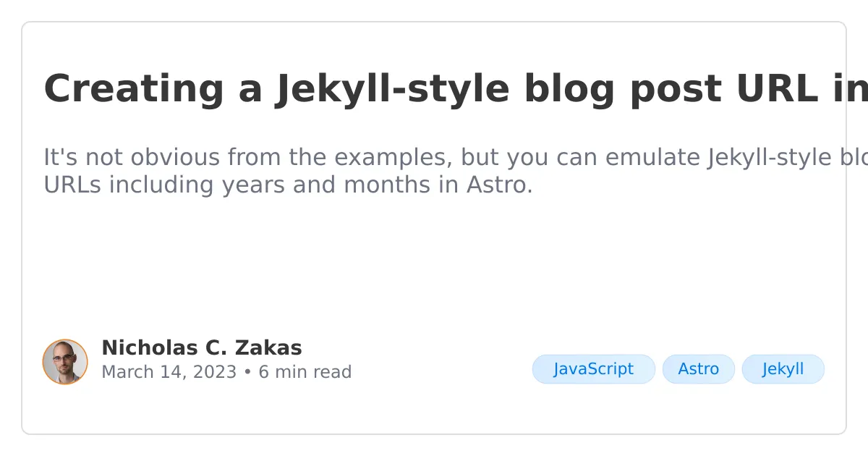Click the word "emulate" in the description
The width and height of the screenshot is (868, 456).
pos(654,157)
